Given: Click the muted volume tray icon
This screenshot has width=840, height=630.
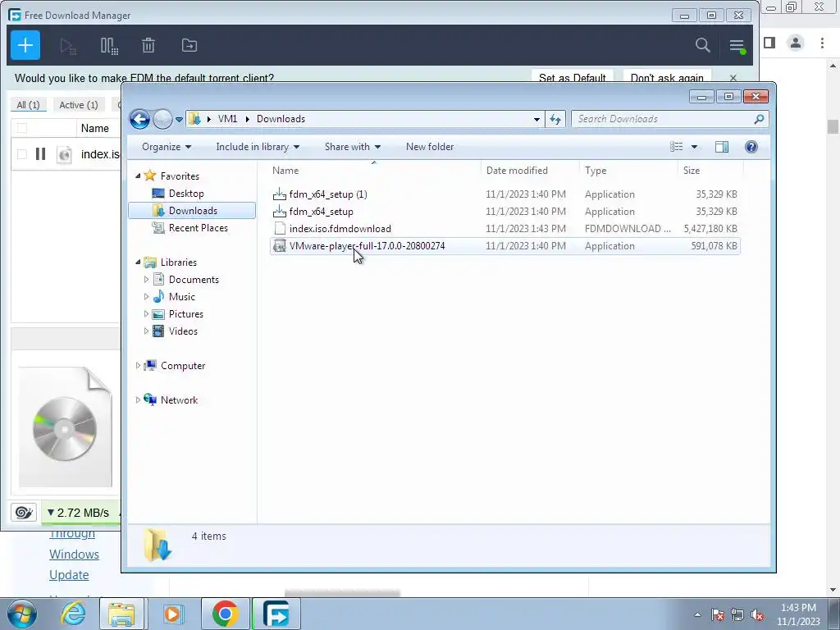Looking at the screenshot, I should click(757, 614).
